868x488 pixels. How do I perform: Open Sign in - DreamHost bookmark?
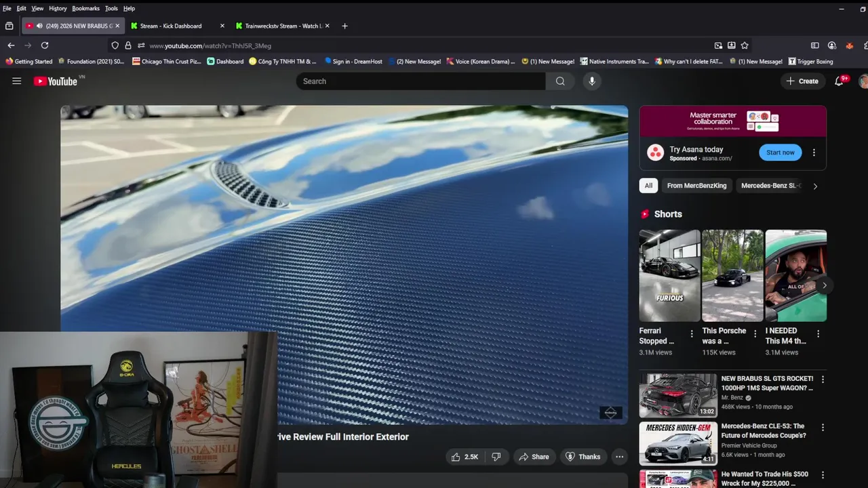click(353, 61)
